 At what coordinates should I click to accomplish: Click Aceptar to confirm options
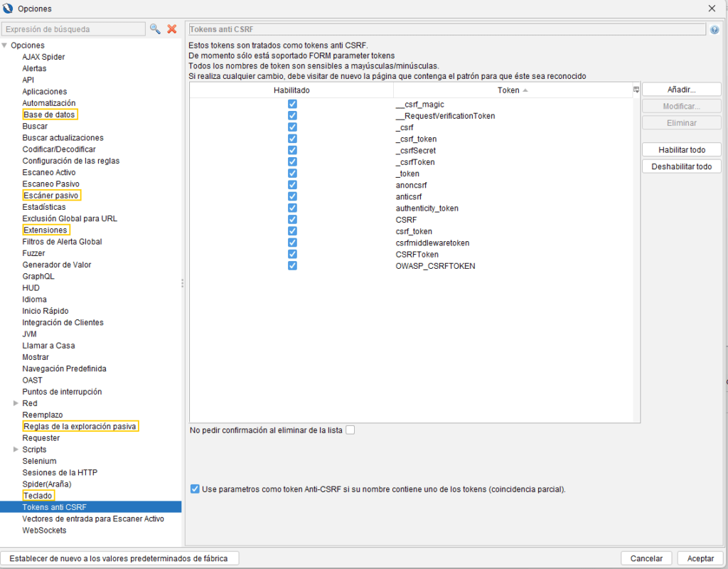pos(700,558)
